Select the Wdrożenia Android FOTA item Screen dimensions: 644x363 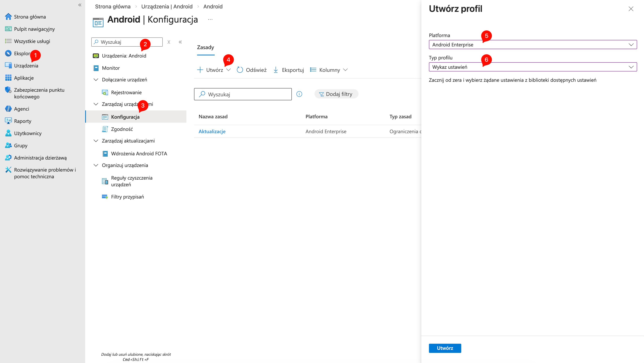tap(139, 153)
